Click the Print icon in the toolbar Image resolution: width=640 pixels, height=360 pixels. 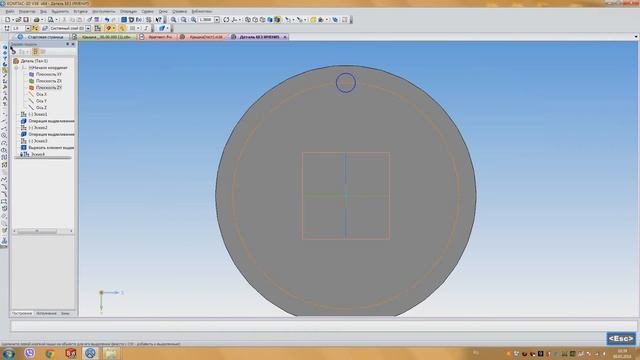pos(36,20)
